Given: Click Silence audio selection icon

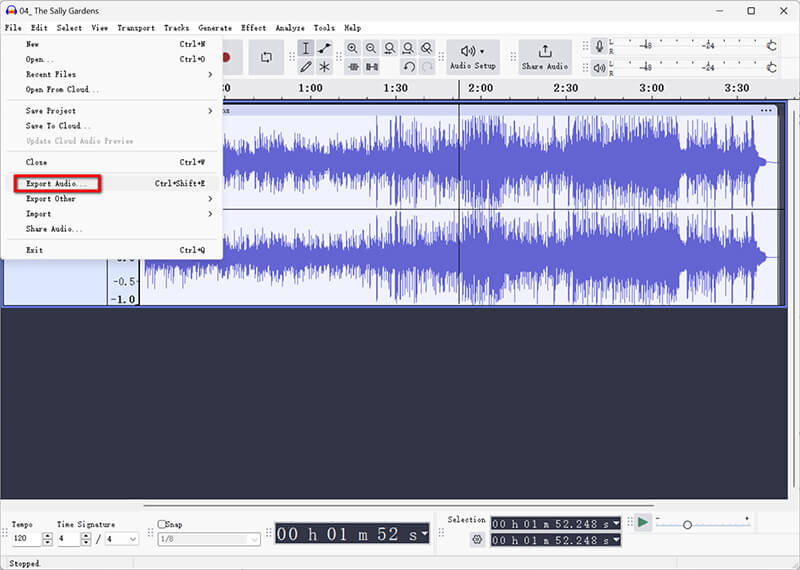Looking at the screenshot, I should [x=371, y=67].
